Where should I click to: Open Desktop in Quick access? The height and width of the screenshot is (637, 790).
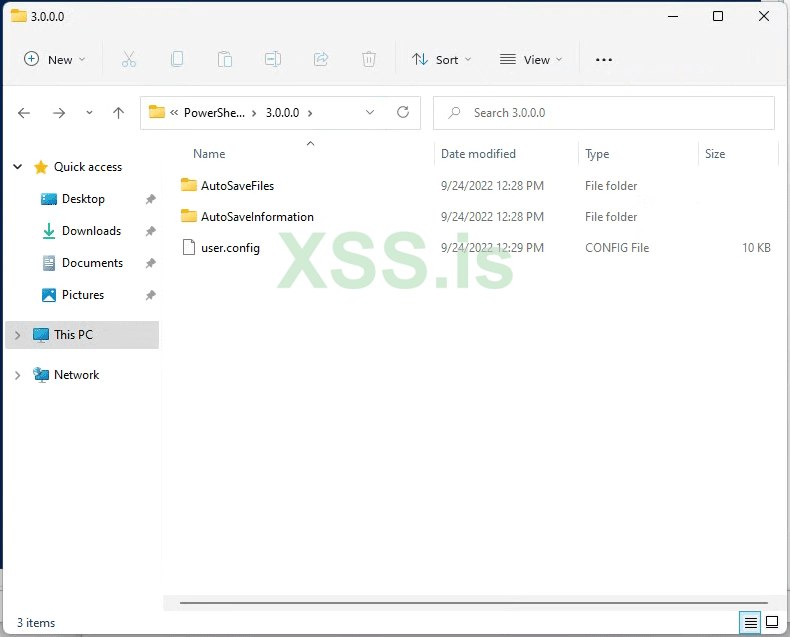[x=83, y=199]
